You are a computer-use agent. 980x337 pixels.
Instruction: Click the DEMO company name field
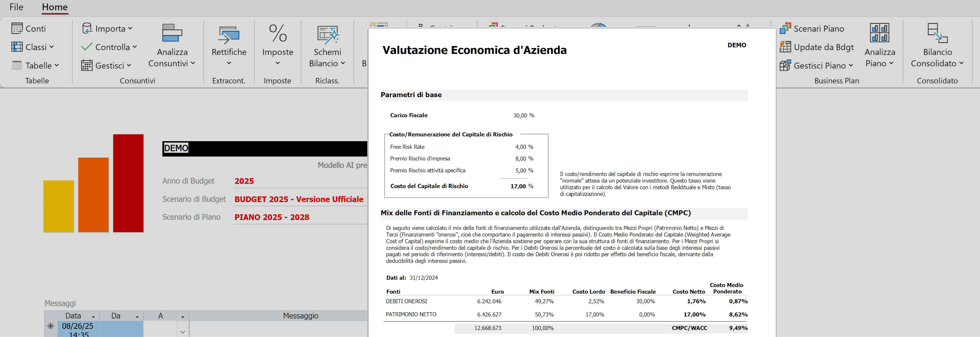(265, 148)
